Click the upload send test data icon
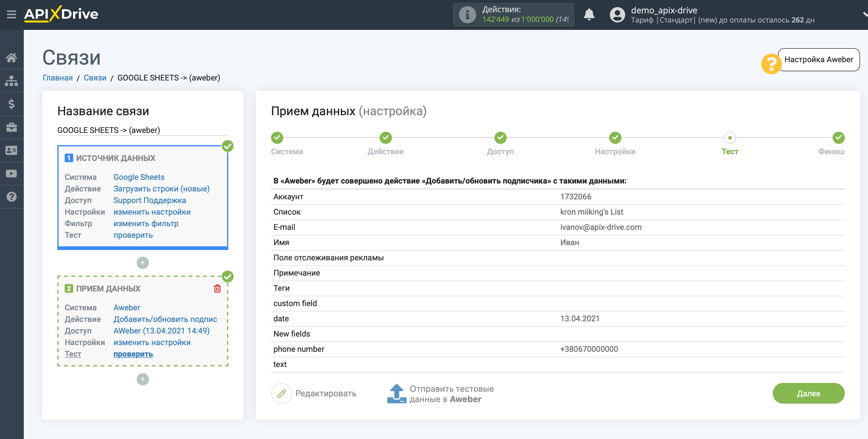This screenshot has height=439, width=868. [x=396, y=393]
